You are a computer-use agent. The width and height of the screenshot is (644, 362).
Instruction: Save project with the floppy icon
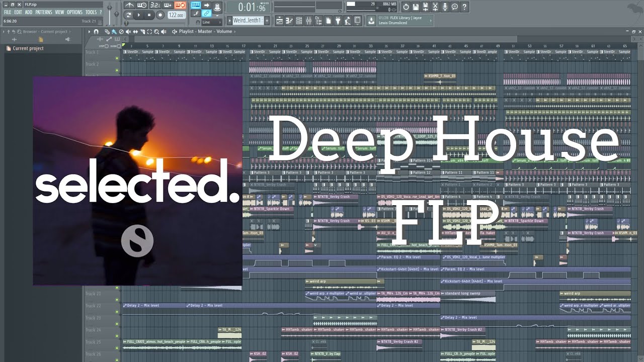click(x=416, y=7)
